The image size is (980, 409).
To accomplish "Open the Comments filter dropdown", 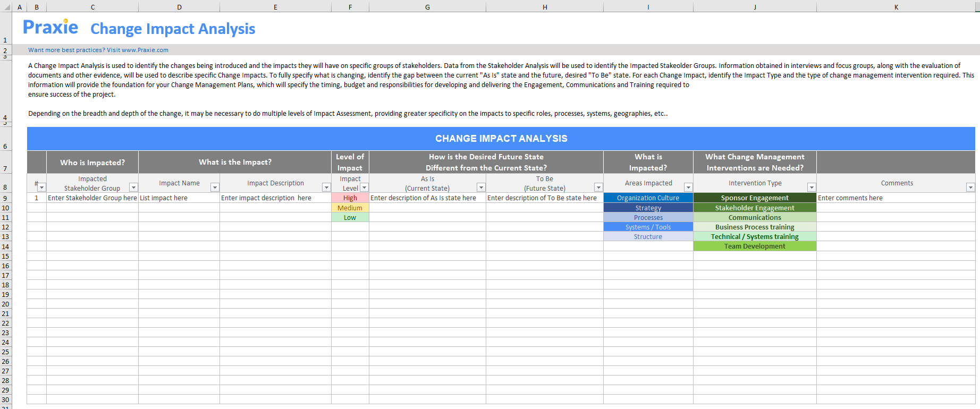I will (970, 188).
